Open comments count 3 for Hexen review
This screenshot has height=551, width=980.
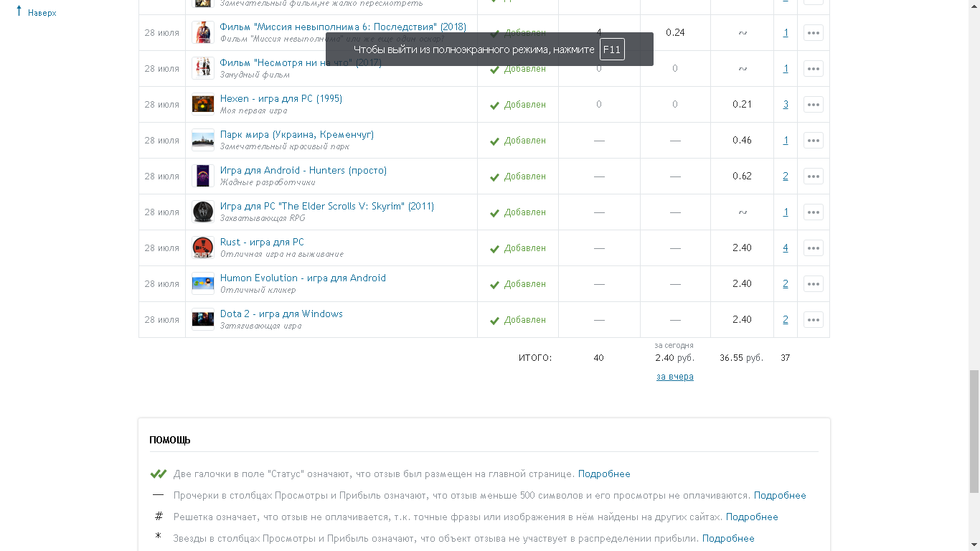(x=786, y=105)
